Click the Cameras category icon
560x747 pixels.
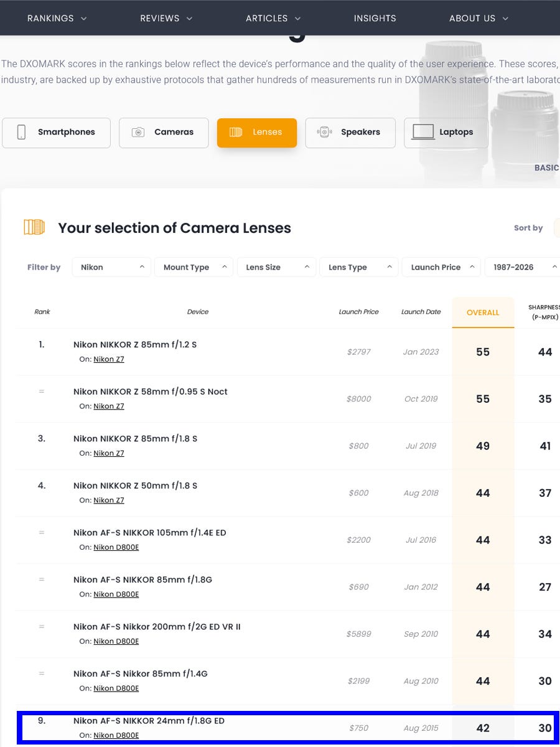pyautogui.click(x=138, y=132)
